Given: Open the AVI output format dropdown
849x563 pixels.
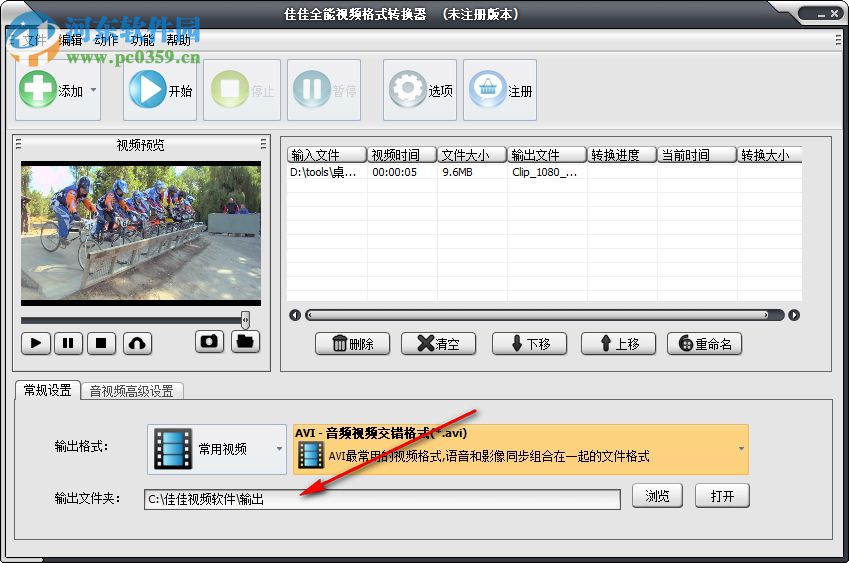Looking at the screenshot, I should (521, 449).
